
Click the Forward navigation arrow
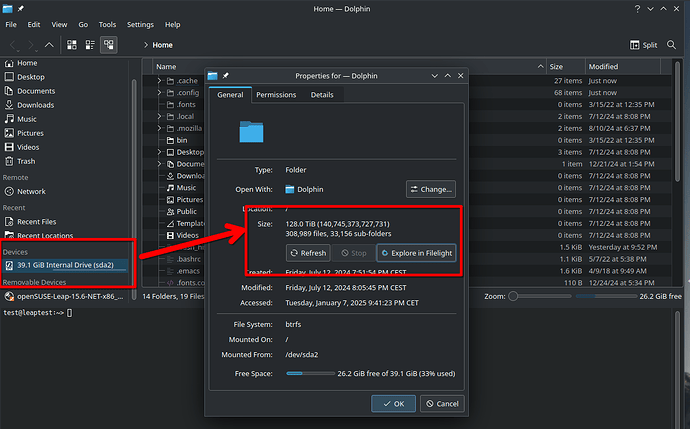pos(31,44)
